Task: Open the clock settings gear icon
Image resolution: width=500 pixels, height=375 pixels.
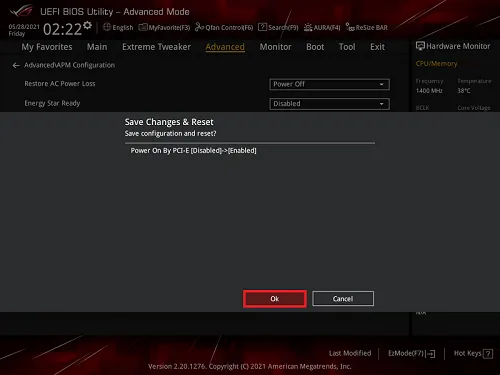Action: pos(87,25)
